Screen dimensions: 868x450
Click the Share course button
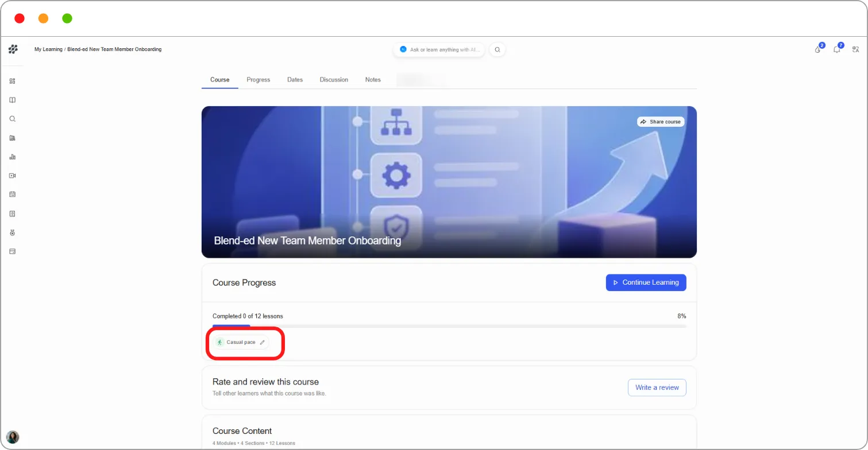(661, 122)
